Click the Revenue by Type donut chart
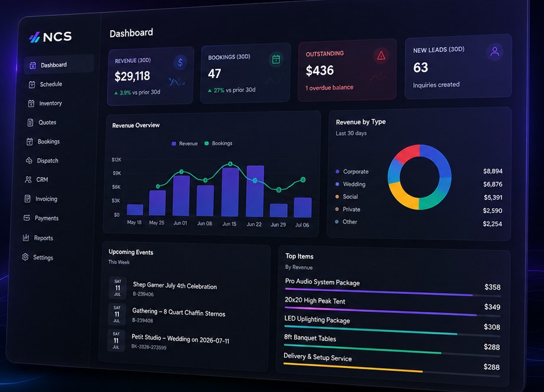This screenshot has width=544, height=392. [419, 177]
